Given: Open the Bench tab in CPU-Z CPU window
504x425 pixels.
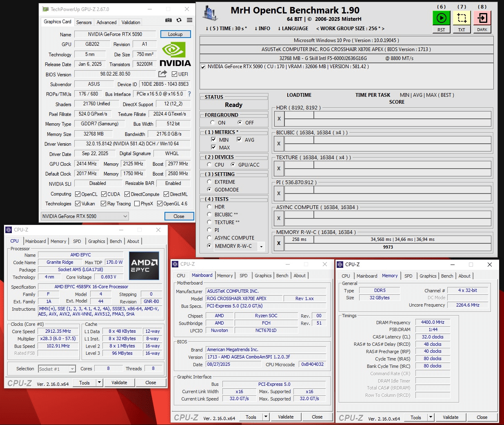Looking at the screenshot, I should pyautogui.click(x=116, y=241).
